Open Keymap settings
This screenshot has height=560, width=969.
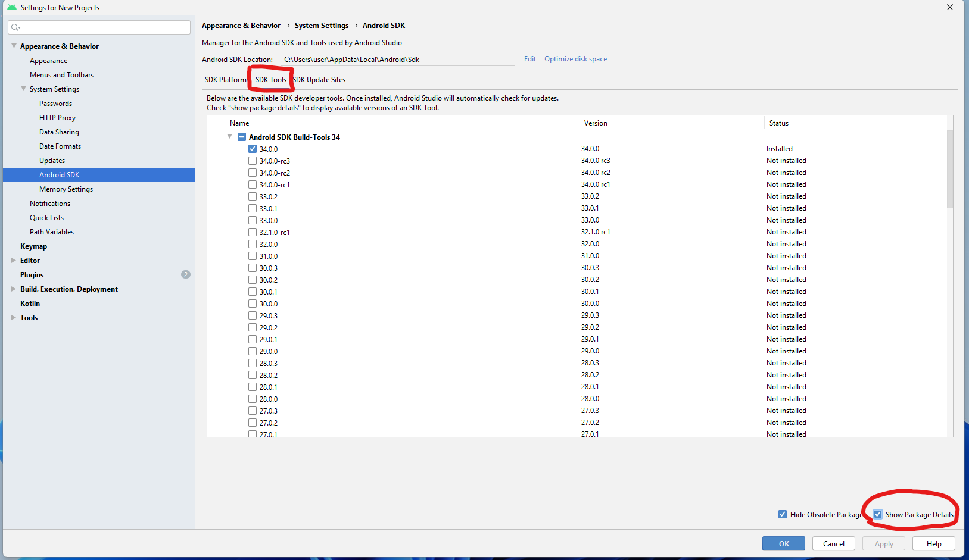33,246
